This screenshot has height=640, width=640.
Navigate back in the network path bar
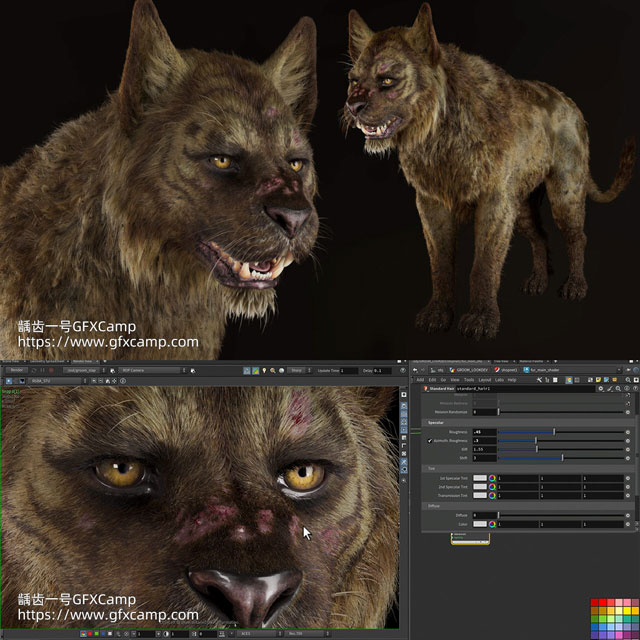pos(415,370)
